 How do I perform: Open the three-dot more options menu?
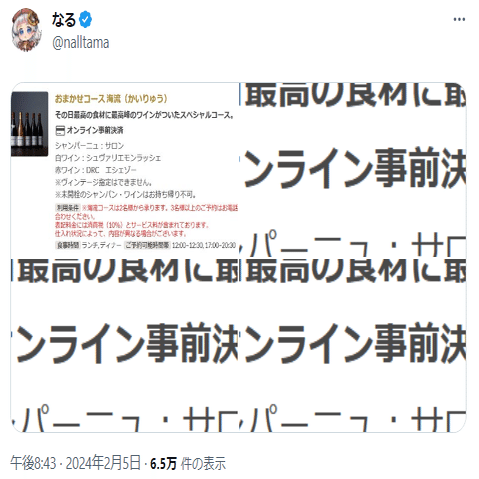459,19
